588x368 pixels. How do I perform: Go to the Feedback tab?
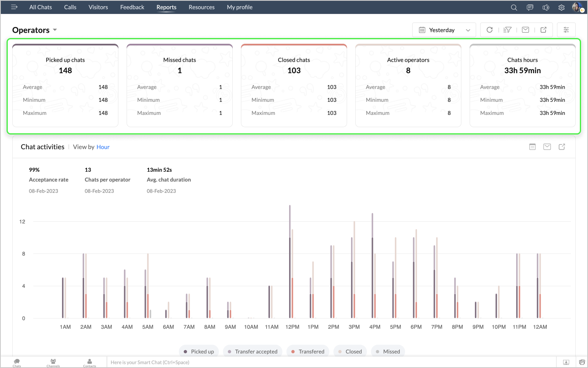pyautogui.click(x=132, y=7)
